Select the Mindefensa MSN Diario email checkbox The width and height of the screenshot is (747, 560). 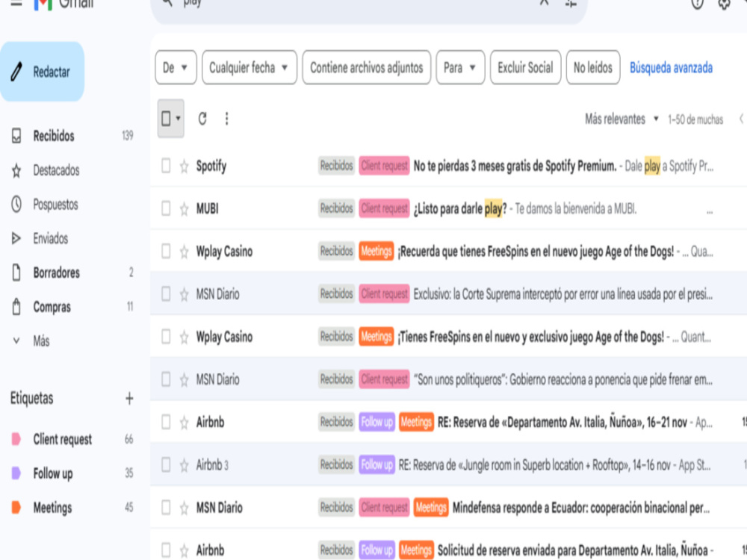(x=166, y=508)
